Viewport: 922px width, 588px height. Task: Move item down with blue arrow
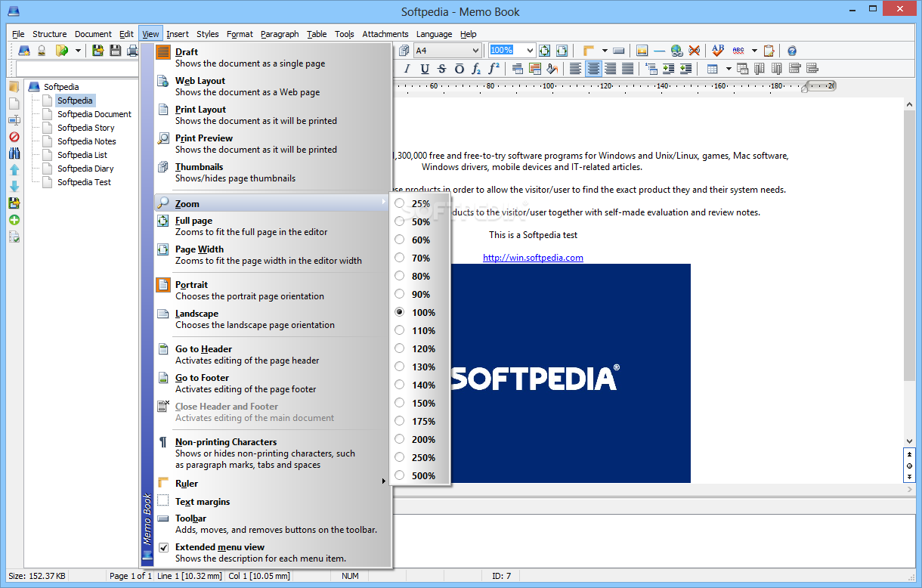coord(14,187)
